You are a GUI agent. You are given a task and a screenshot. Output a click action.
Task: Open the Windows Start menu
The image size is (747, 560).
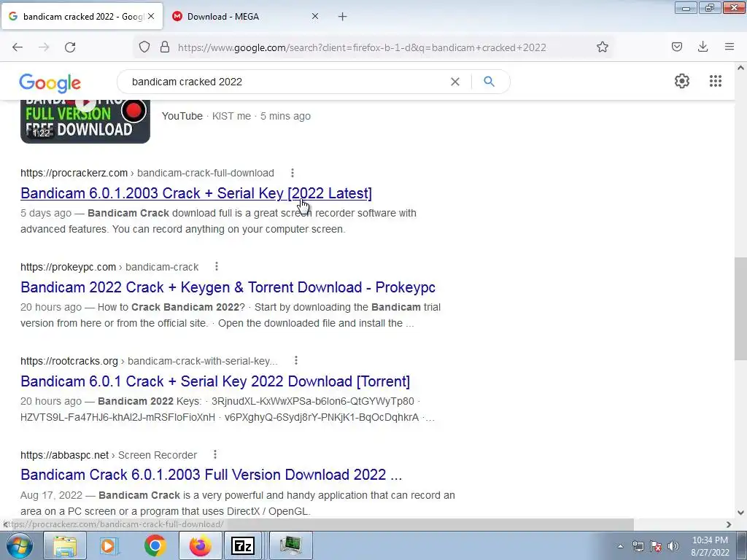tap(20, 545)
